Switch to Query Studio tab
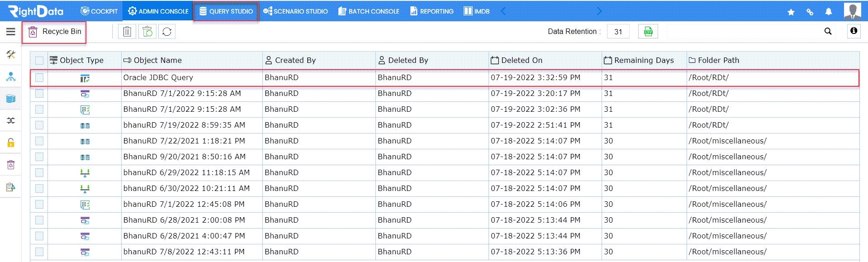868x262 pixels. tap(226, 11)
